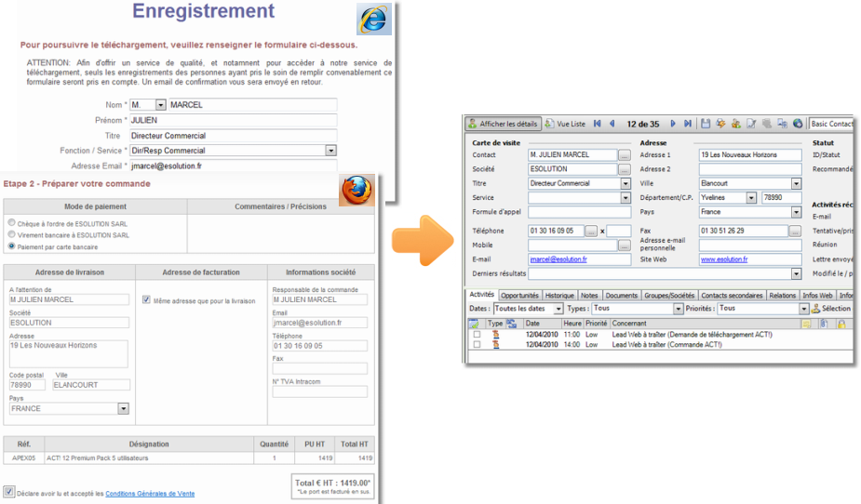Choose Virement bancaire payment option
The image size is (861, 504).
11,235
